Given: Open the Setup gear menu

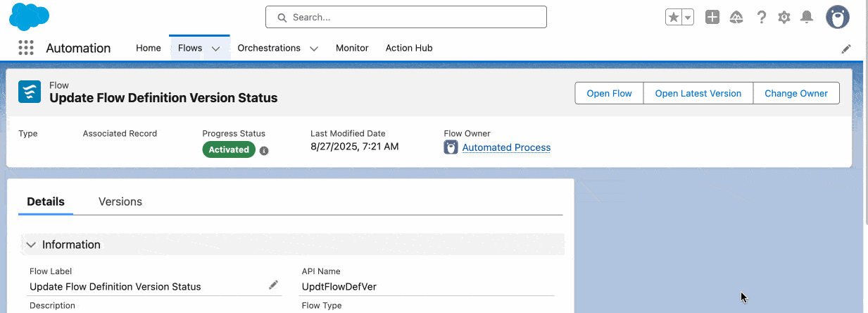Looking at the screenshot, I should point(784,18).
